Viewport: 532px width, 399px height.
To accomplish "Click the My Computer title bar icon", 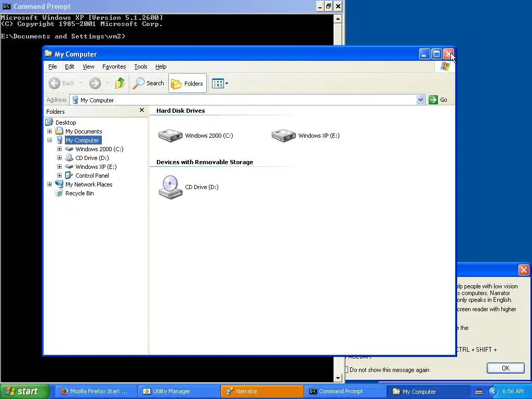I will point(48,54).
